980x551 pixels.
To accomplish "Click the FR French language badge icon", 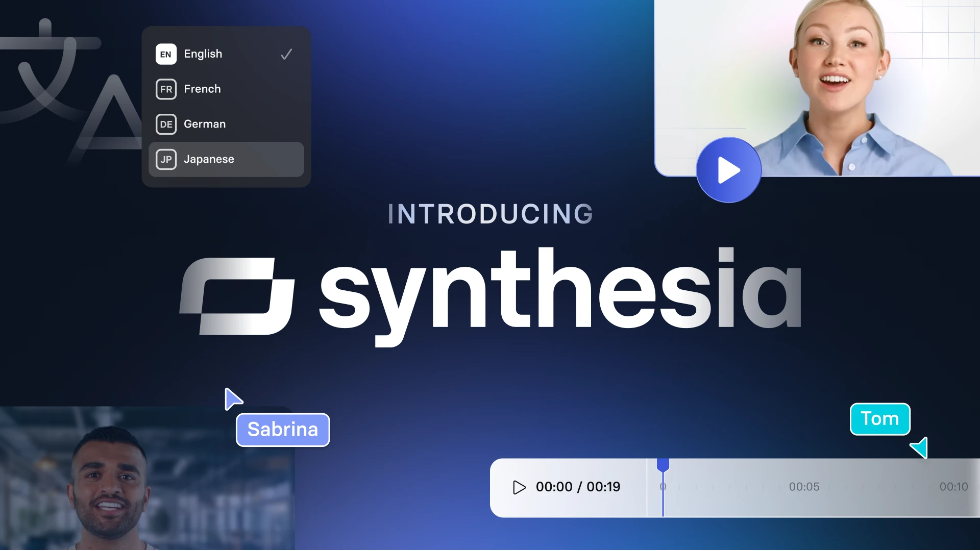I will [x=165, y=89].
